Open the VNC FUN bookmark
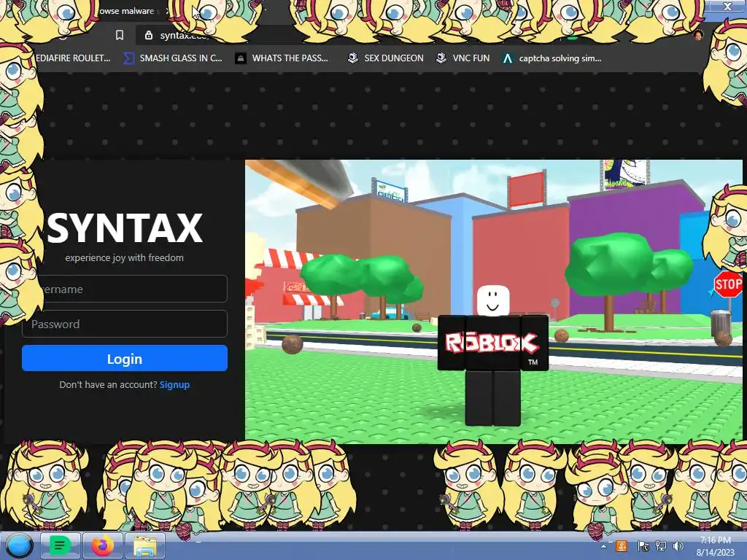 [462, 58]
